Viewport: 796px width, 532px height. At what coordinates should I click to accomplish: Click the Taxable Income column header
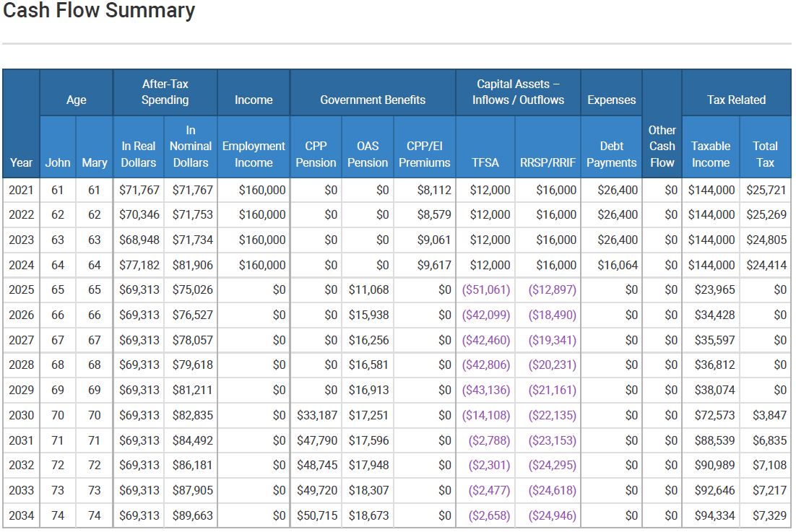coord(711,154)
